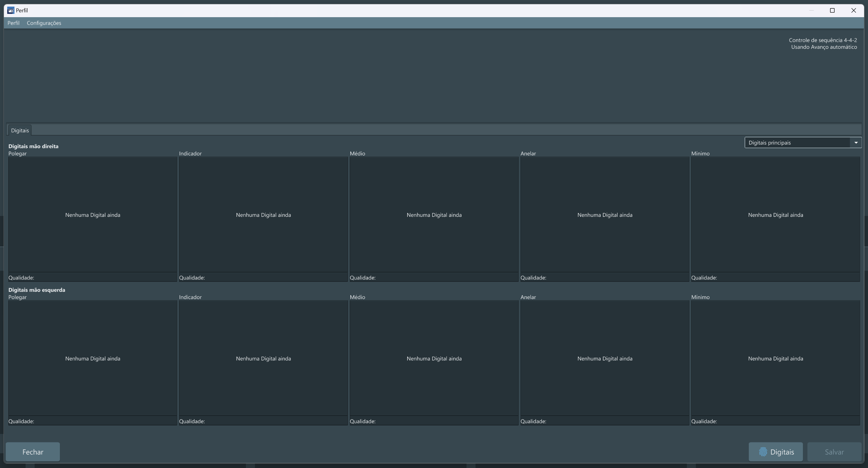Viewport: 868px width, 468px height.
Task: Select left hand Mínimo fingerprint box
Action: tap(776, 358)
